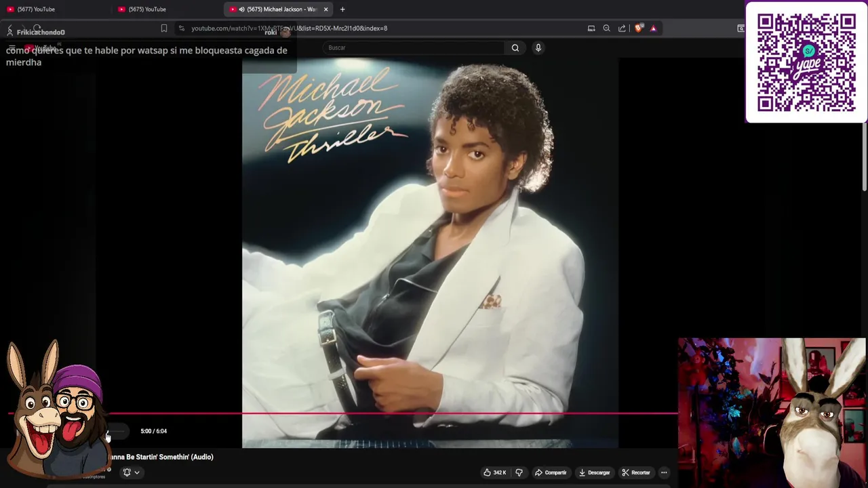Click the Descargar download button
Viewport: 868px width, 488px height.
click(x=594, y=472)
